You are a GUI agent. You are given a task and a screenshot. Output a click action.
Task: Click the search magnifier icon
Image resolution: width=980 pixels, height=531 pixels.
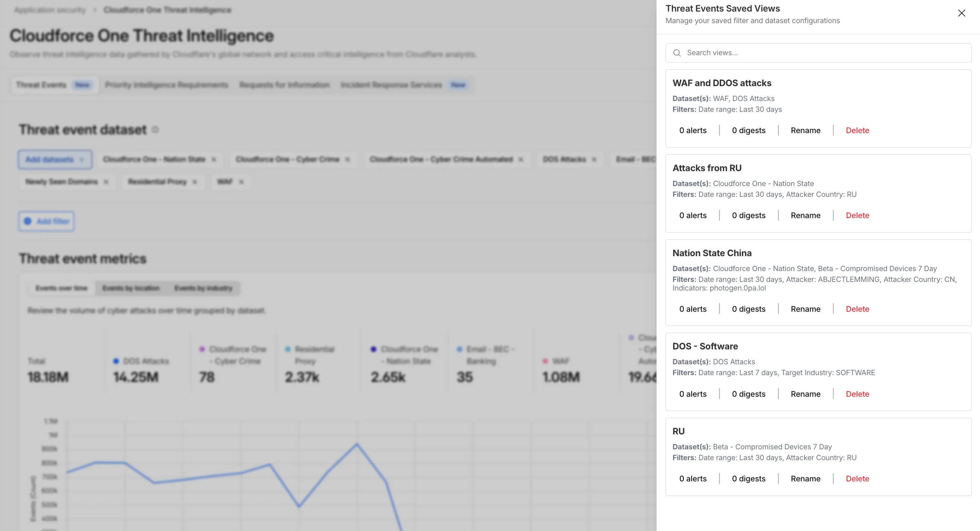(x=677, y=53)
